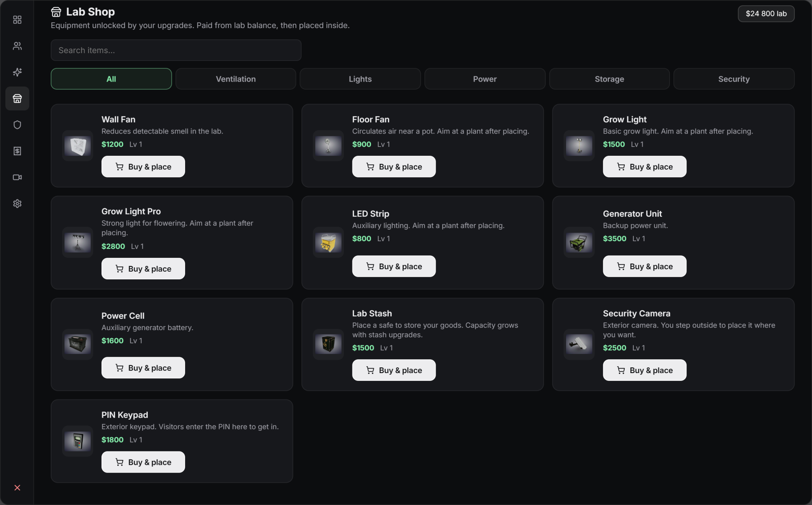Open the camera icon in sidebar

pyautogui.click(x=17, y=177)
